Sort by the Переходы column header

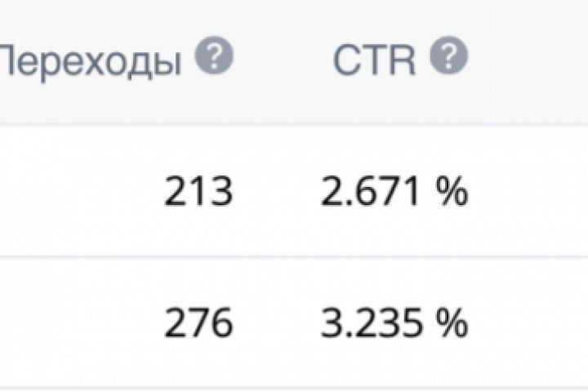point(90,60)
